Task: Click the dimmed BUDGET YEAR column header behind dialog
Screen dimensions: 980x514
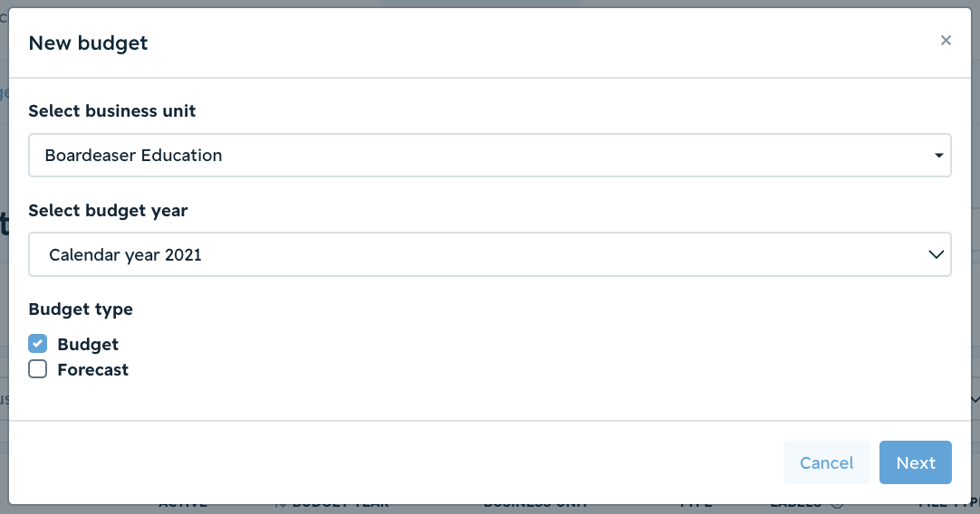Action: pyautogui.click(x=341, y=505)
